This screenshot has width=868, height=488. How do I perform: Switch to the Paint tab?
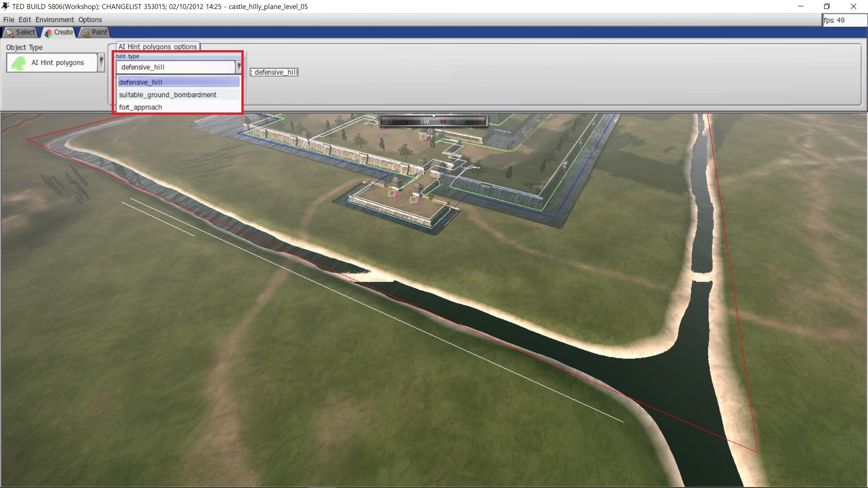click(95, 32)
